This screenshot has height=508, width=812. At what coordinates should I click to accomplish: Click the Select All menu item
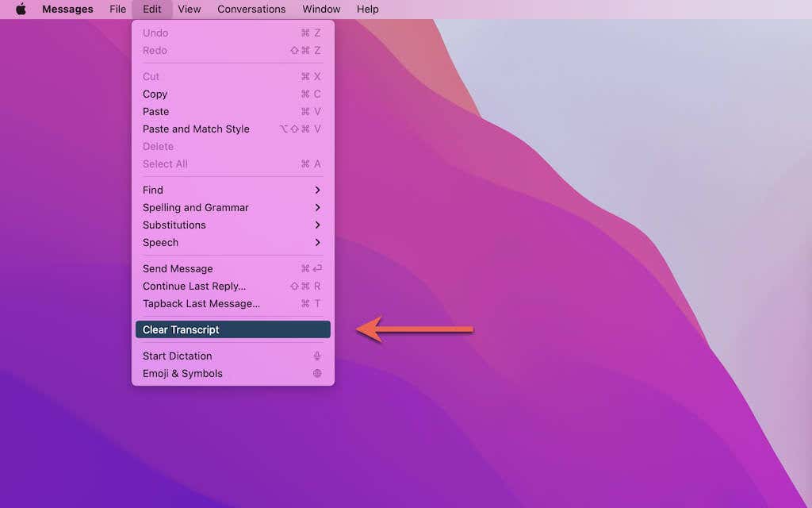click(x=233, y=164)
